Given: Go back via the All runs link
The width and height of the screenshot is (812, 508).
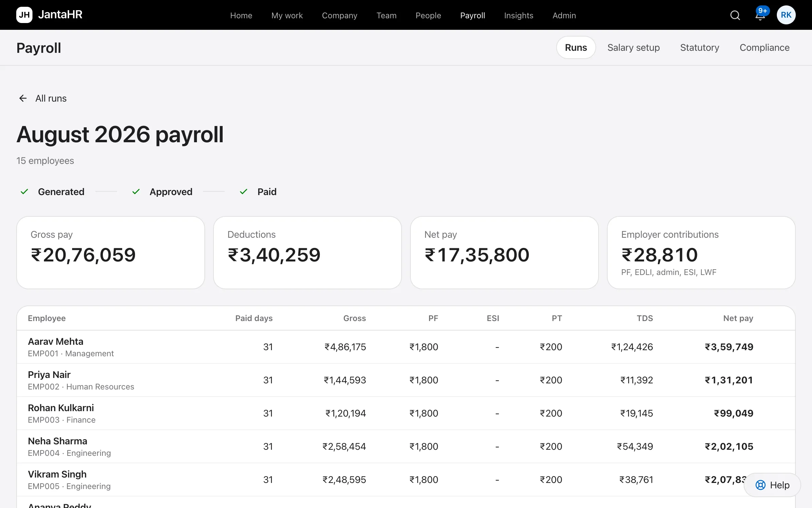Looking at the screenshot, I should click(x=51, y=98).
